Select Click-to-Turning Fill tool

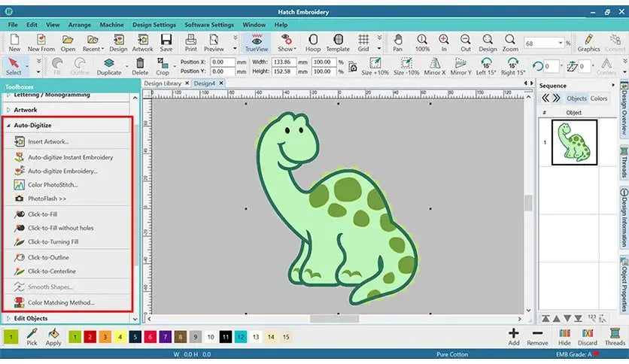click(53, 241)
